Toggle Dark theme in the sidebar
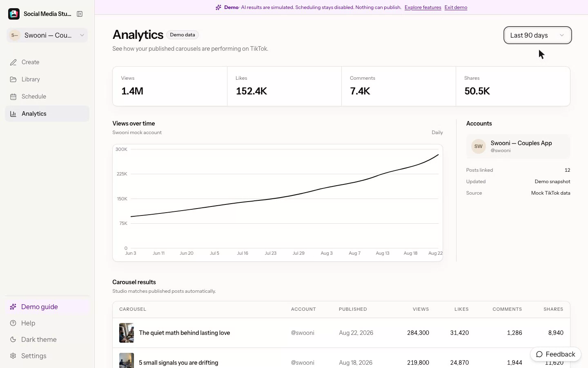 pyautogui.click(x=47, y=339)
